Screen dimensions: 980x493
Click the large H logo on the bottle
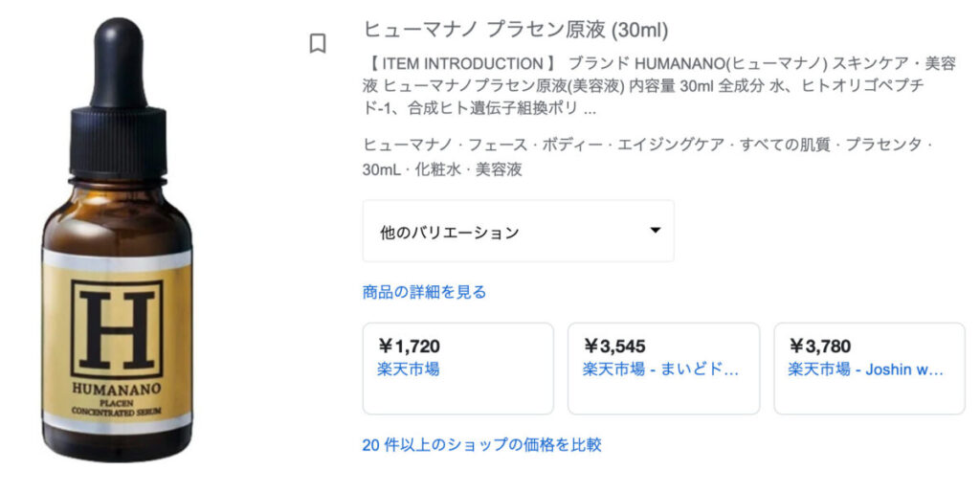pos(117,328)
